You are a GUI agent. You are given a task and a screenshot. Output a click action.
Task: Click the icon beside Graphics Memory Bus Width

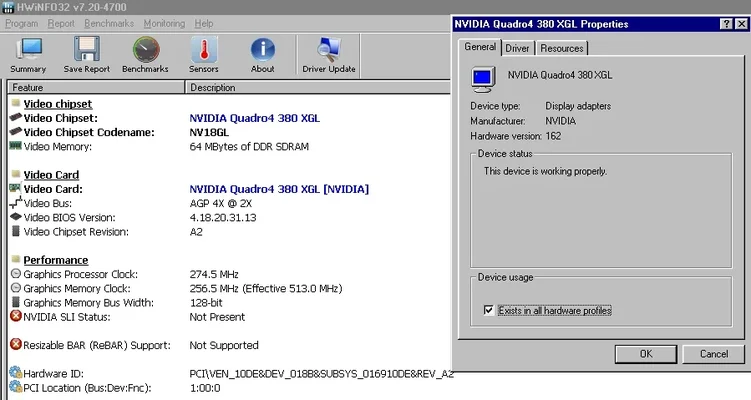coord(16,302)
